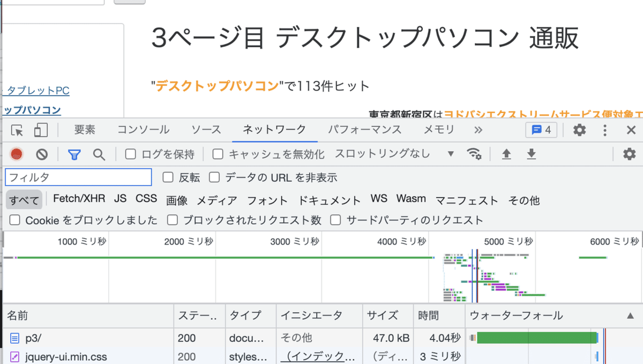Enable the キャッシュを無効化 checkbox
The image size is (643, 364).
tap(217, 154)
